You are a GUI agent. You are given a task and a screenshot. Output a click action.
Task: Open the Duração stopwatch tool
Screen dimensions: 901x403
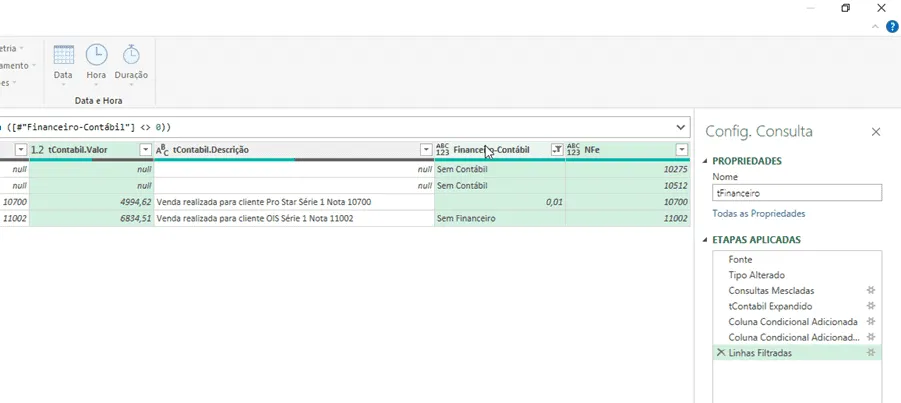point(131,63)
